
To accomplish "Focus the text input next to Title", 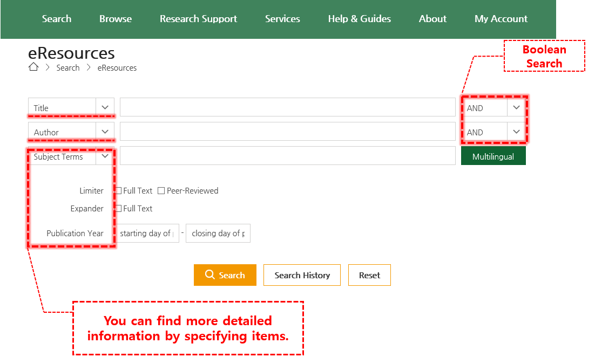I will click(x=287, y=107).
